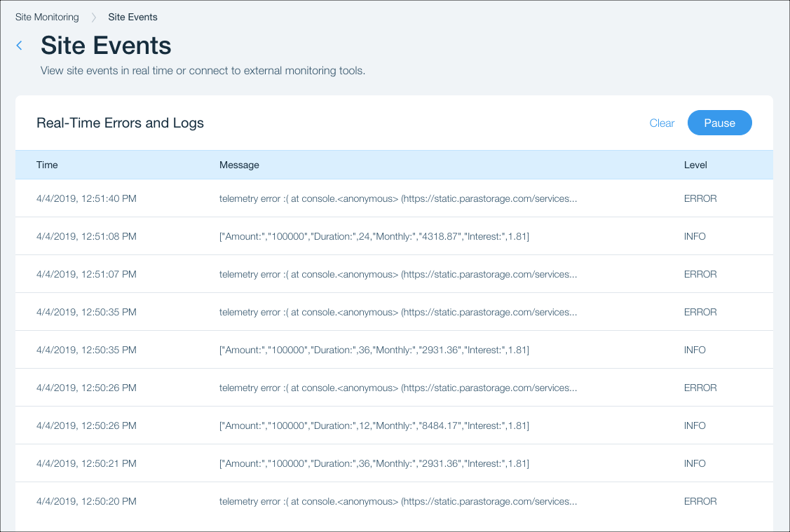Click the ERROR level of the 12:50:20 PM entry
Image resolution: width=790 pixels, height=532 pixels.
700,501
